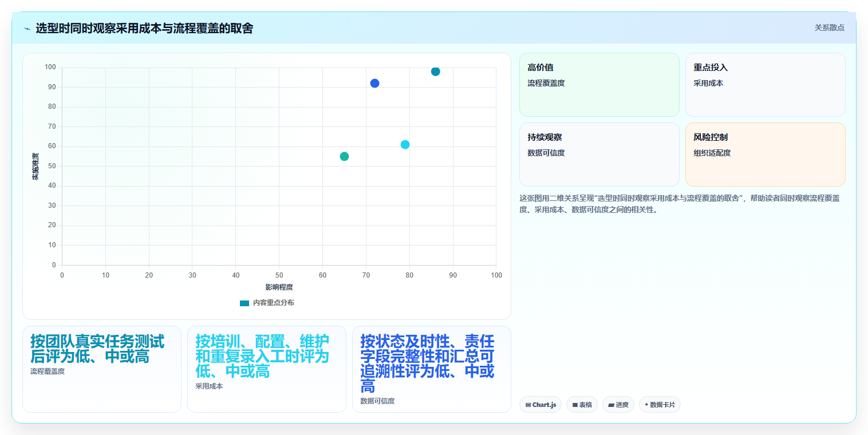The height and width of the screenshot is (435, 868).
Task: Click the cyan scatter point near 61
Action: (405, 145)
